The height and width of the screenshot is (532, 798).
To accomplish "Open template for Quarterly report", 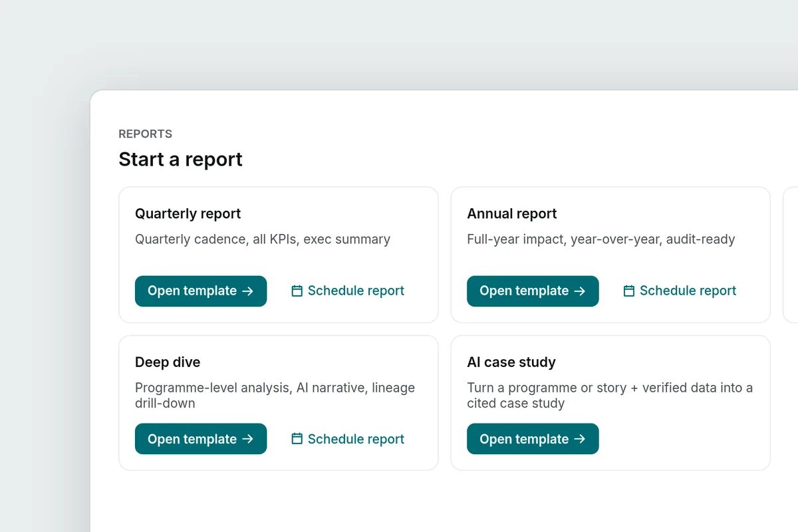I will 201,291.
